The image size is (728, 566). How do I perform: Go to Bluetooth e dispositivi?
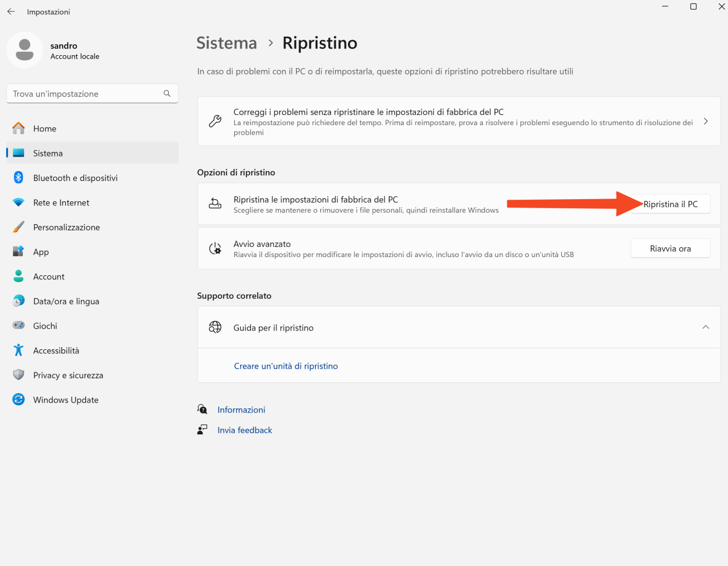(x=92, y=177)
